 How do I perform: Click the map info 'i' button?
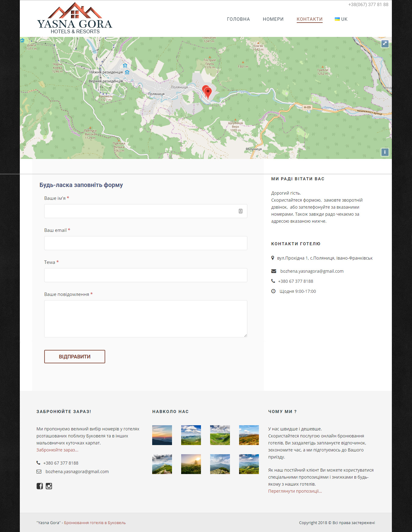click(385, 152)
